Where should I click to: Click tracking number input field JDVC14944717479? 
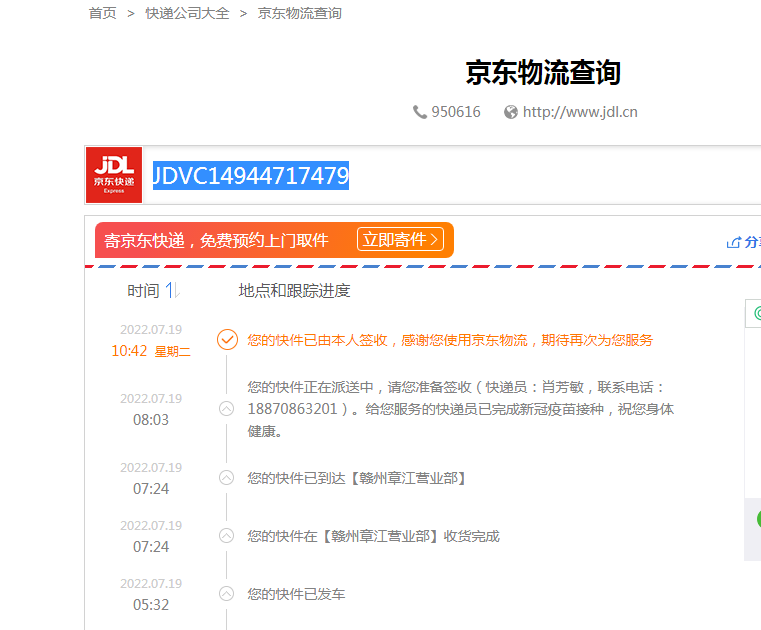point(451,175)
